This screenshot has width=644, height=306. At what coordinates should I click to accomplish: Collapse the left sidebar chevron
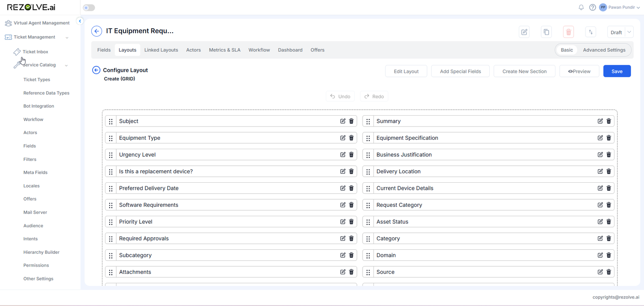click(x=80, y=21)
